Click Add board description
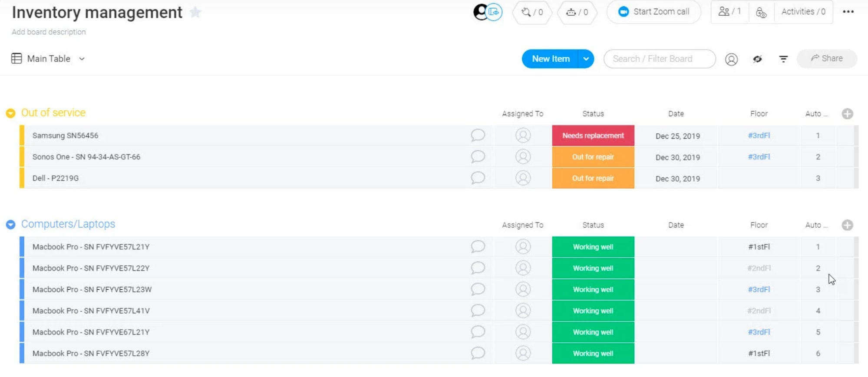 pos(49,32)
